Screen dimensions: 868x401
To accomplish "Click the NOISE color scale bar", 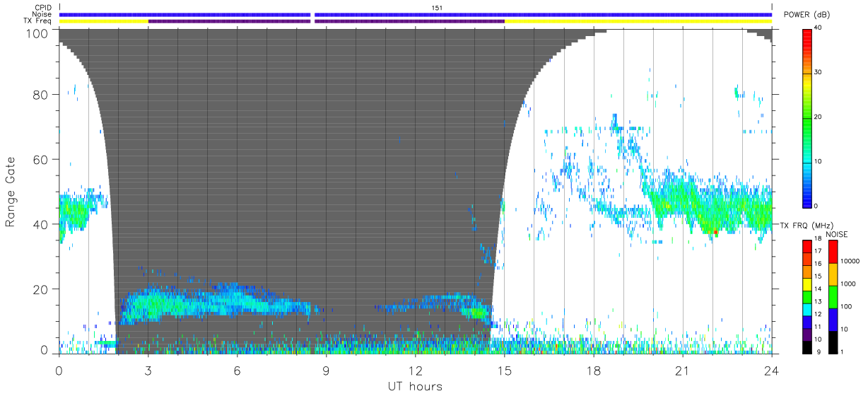I will pos(832,296).
